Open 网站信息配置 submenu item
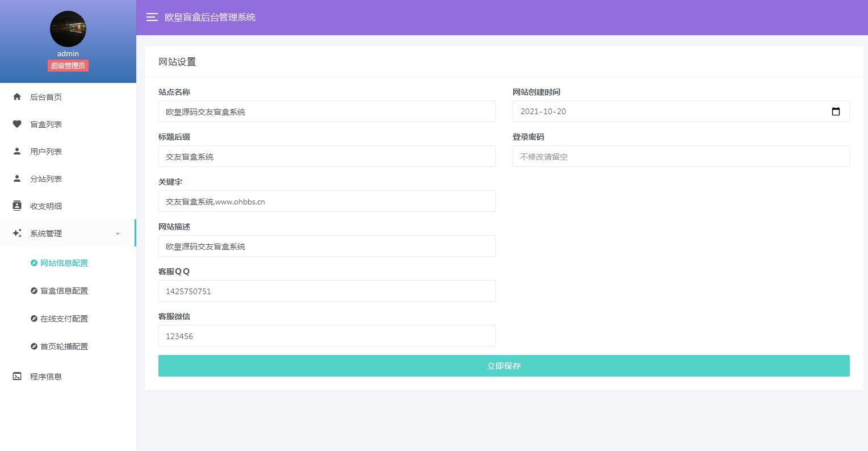Viewport: 868px width, 451px height. pos(64,263)
